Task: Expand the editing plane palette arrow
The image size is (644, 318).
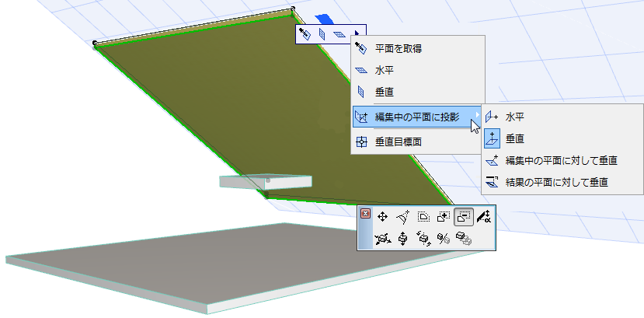Action: click(357, 33)
